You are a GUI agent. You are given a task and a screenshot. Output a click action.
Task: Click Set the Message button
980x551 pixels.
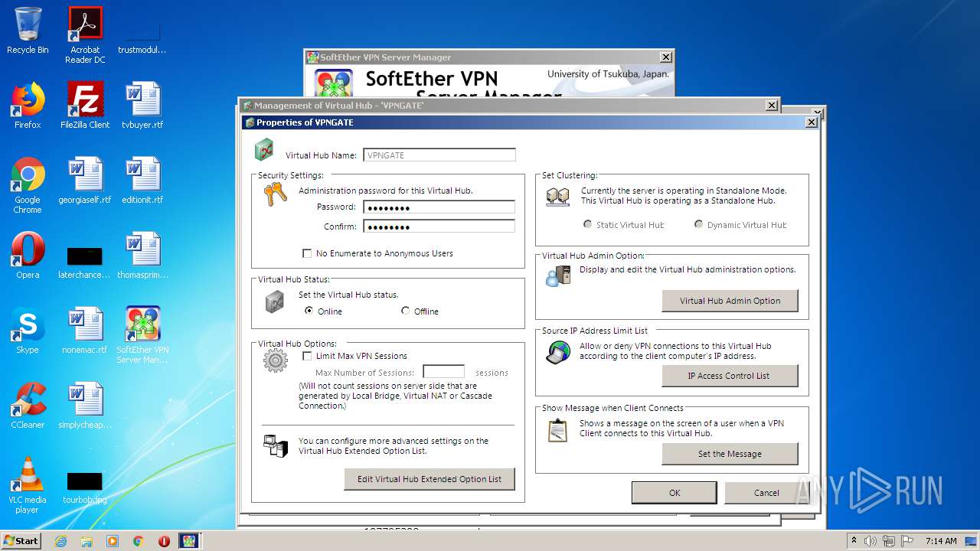[730, 454]
